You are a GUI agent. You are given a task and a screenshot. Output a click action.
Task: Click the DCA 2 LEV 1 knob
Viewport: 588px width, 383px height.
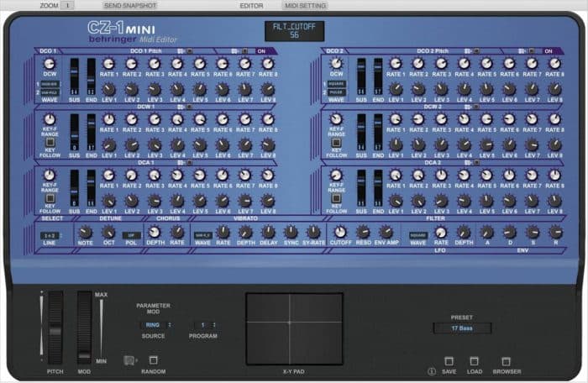pyautogui.click(x=396, y=201)
